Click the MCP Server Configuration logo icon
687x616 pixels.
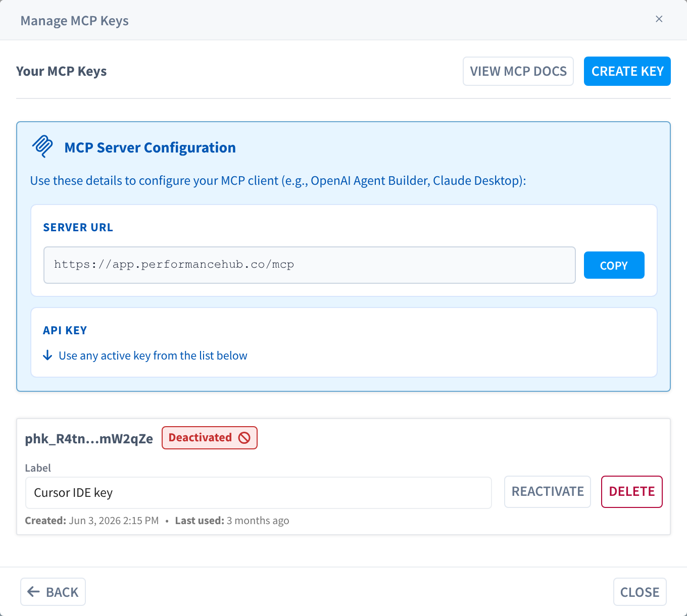point(42,146)
